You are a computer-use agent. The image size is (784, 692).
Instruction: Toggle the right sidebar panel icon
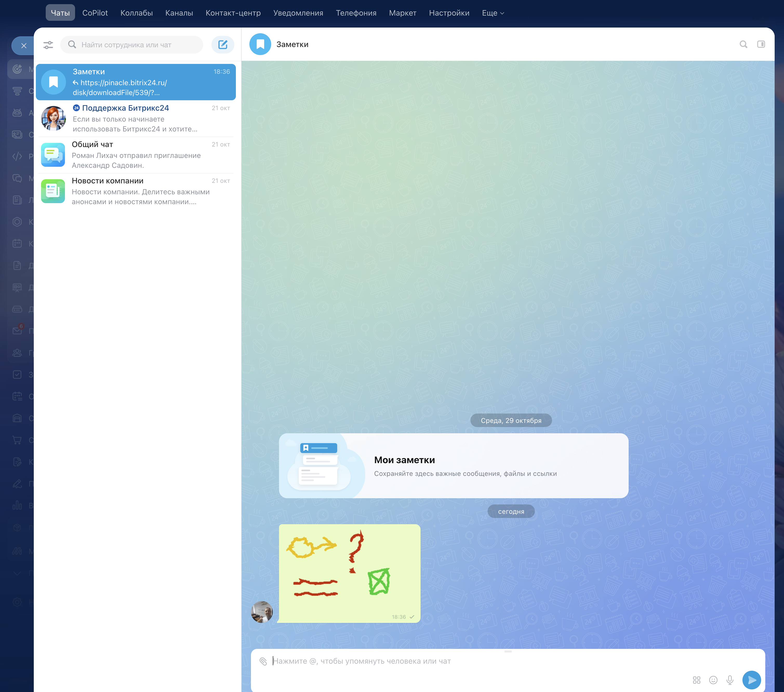761,44
